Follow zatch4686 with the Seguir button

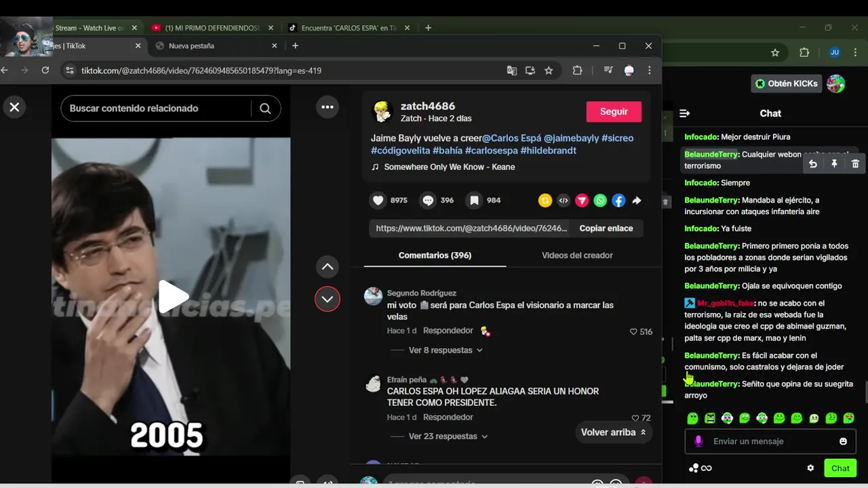[x=614, y=112]
